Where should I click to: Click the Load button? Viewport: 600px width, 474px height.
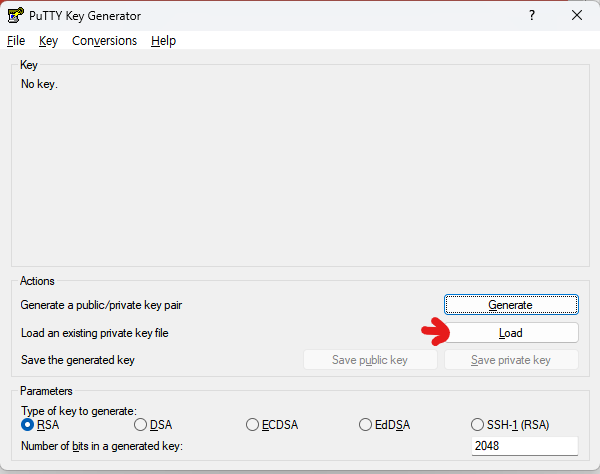tap(511, 333)
